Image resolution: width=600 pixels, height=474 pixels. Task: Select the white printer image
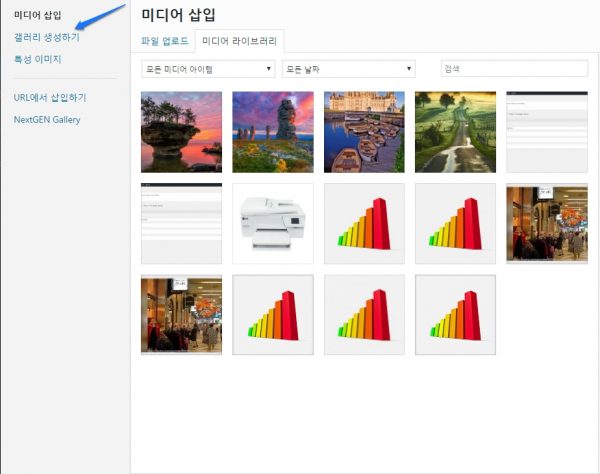coord(273,223)
